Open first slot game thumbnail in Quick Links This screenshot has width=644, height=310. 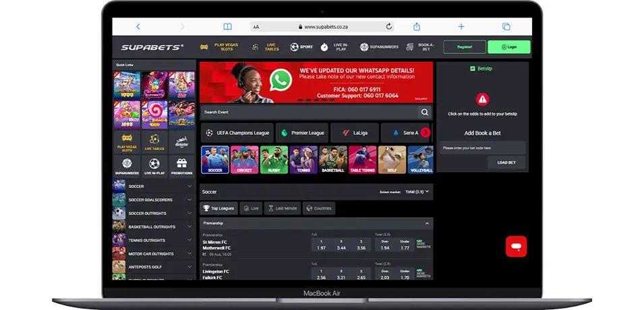127,85
